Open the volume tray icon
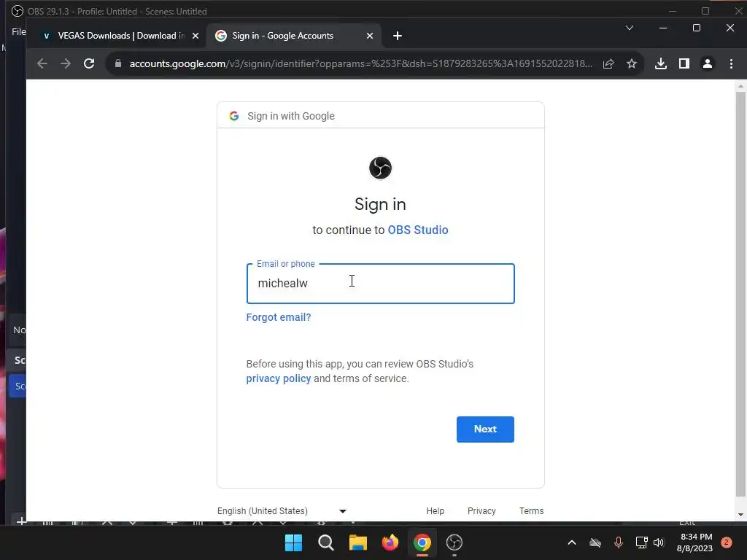Screen dimensions: 747x560 point(659,542)
